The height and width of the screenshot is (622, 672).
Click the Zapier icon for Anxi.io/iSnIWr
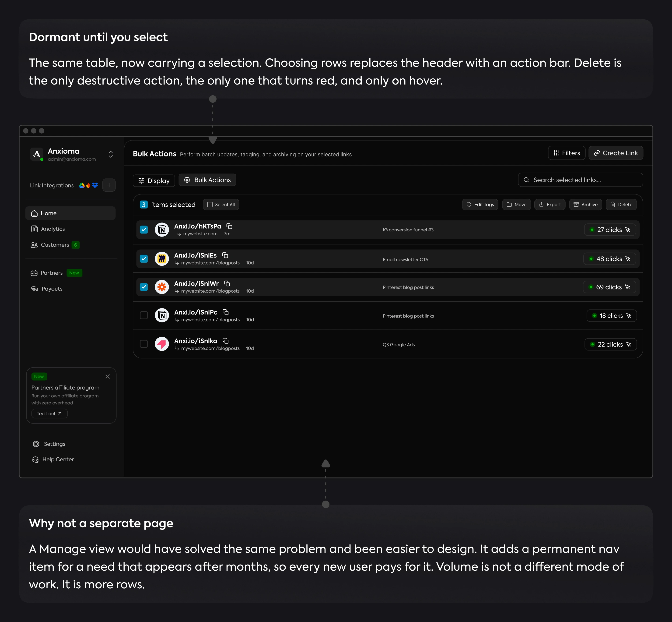click(162, 287)
